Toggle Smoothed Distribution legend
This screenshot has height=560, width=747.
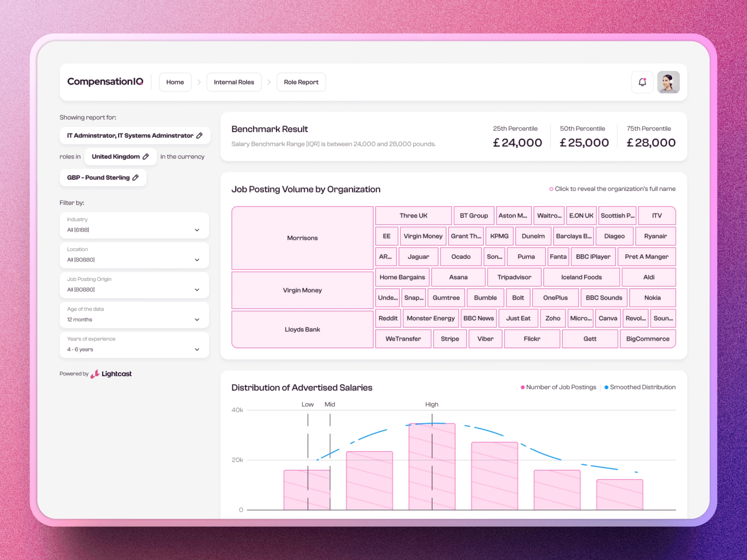640,387
